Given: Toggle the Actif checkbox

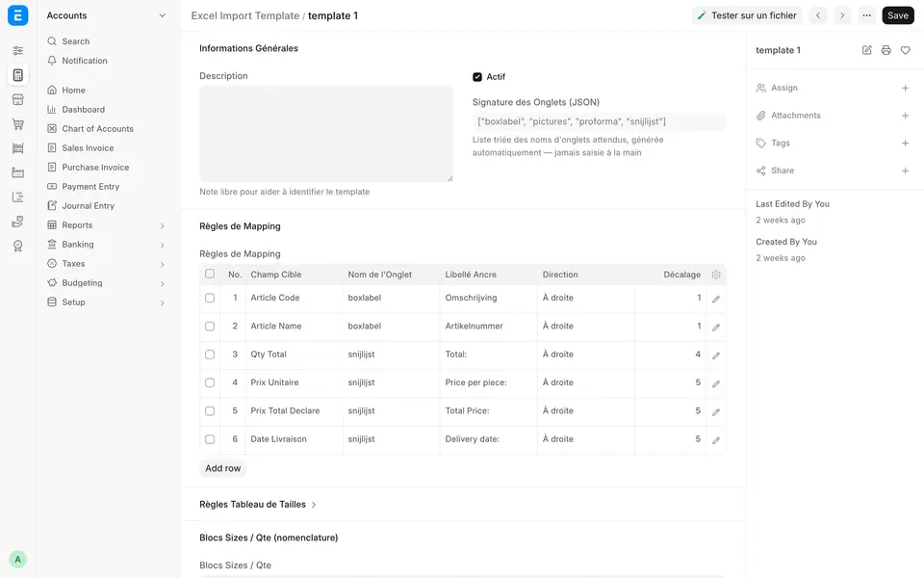Looking at the screenshot, I should (477, 77).
